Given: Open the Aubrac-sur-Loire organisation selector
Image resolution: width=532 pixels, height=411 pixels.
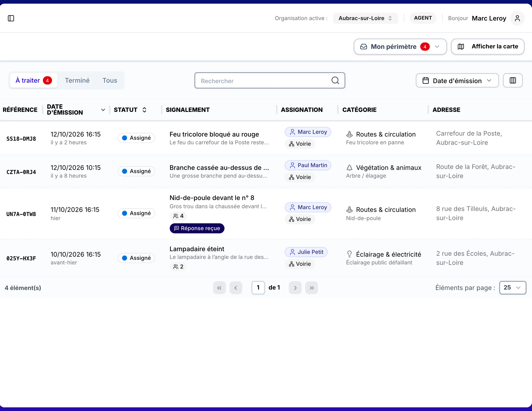Looking at the screenshot, I should [365, 18].
